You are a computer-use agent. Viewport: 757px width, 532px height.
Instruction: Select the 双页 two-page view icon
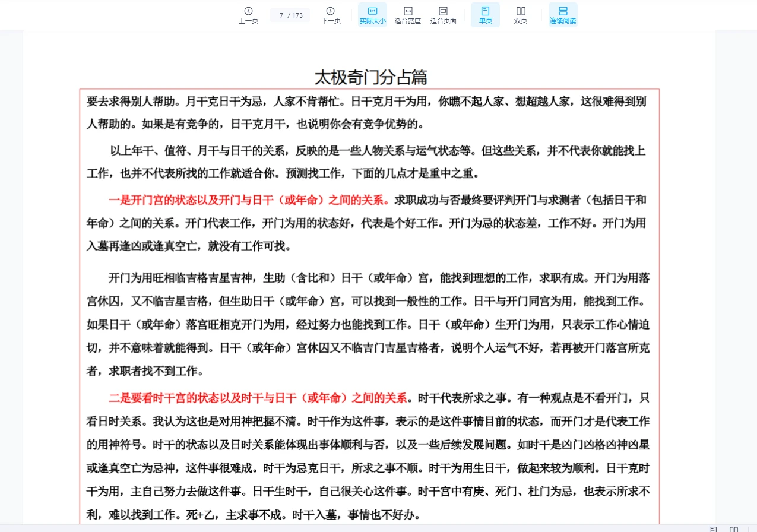coord(520,11)
